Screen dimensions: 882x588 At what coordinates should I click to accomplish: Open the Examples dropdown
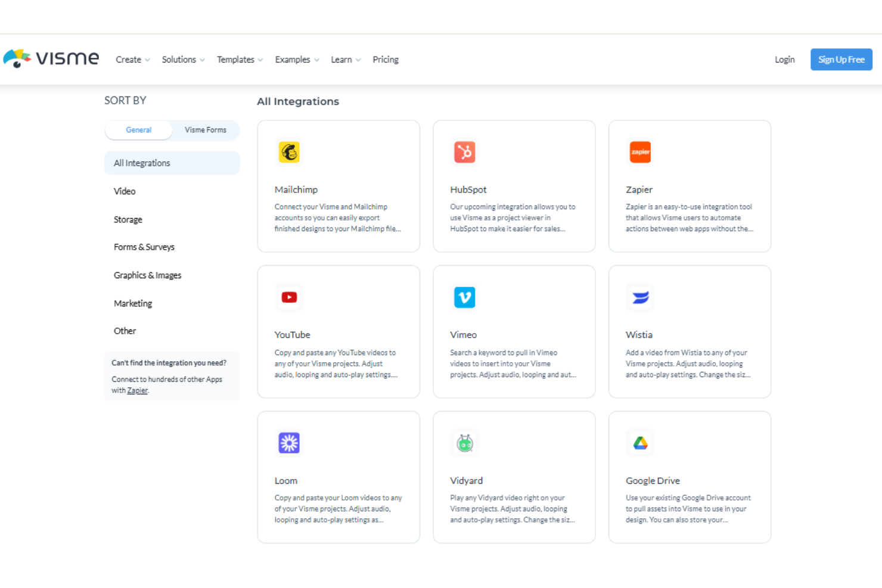coord(297,60)
